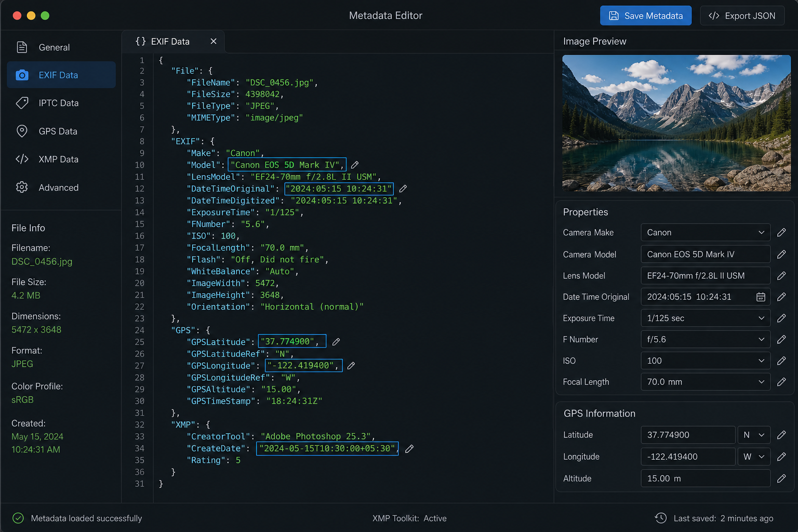Click the Longitude value field

pyautogui.click(x=688, y=457)
